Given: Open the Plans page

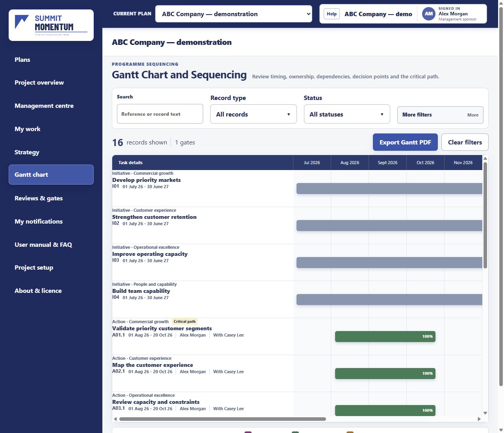Looking at the screenshot, I should pyautogui.click(x=51, y=59).
